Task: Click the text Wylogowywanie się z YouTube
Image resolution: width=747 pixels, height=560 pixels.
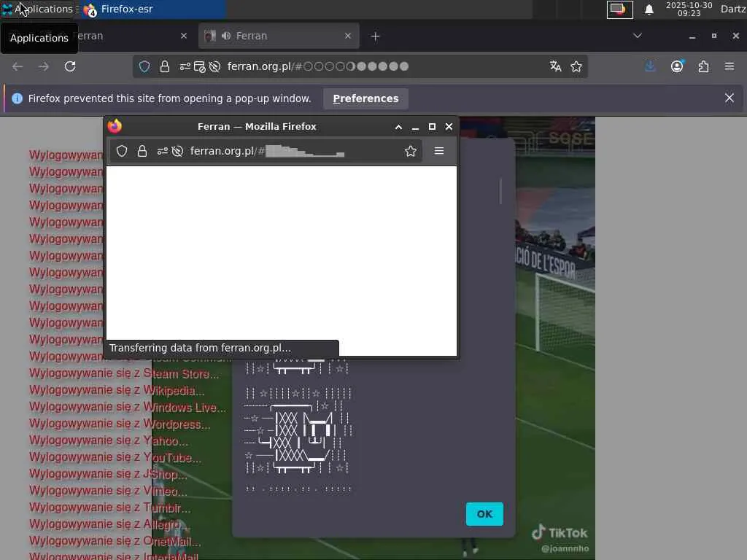Action: coord(115,458)
